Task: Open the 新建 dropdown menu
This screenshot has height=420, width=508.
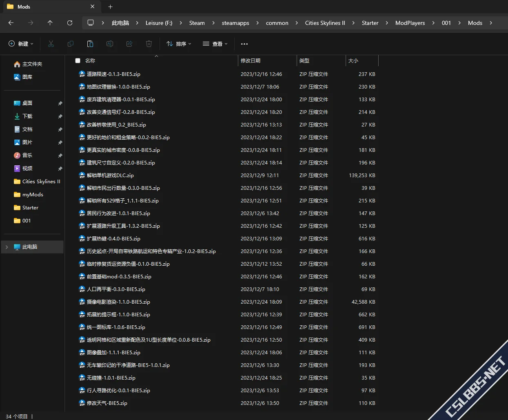Action: pos(21,44)
